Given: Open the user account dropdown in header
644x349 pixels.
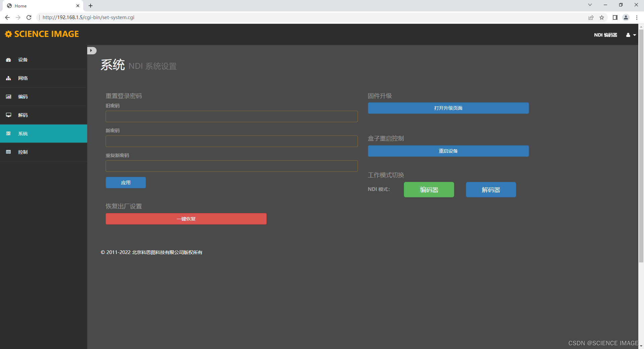Looking at the screenshot, I should tap(631, 35).
